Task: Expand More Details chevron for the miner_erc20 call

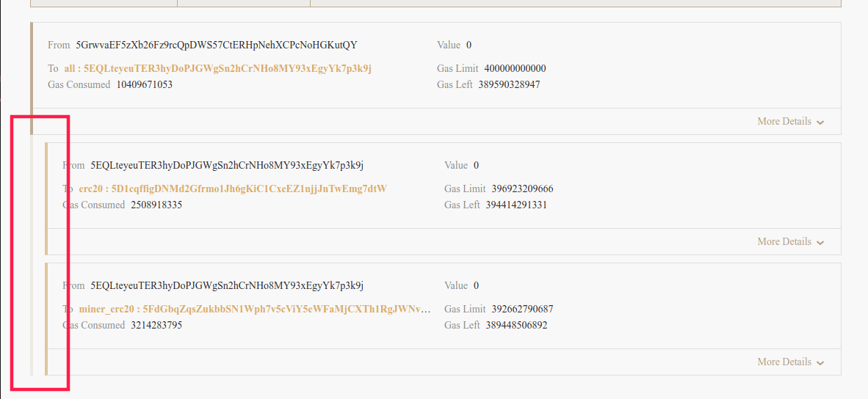Action: click(820, 363)
